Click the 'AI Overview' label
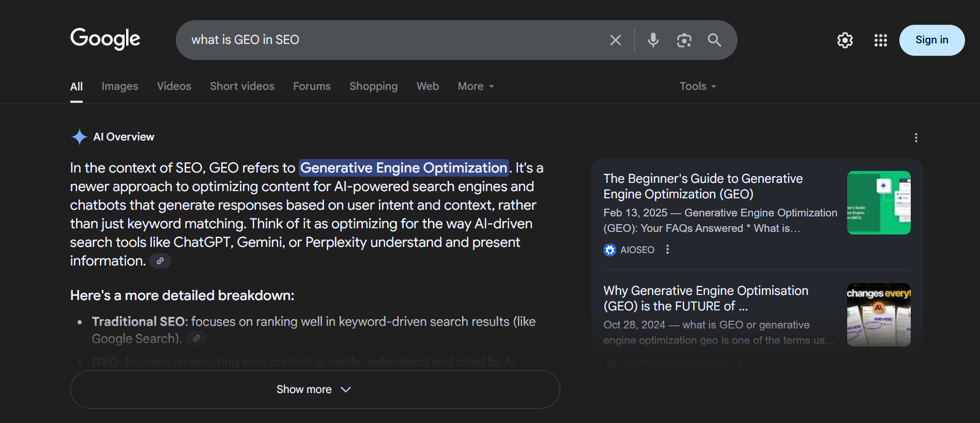 tap(124, 137)
